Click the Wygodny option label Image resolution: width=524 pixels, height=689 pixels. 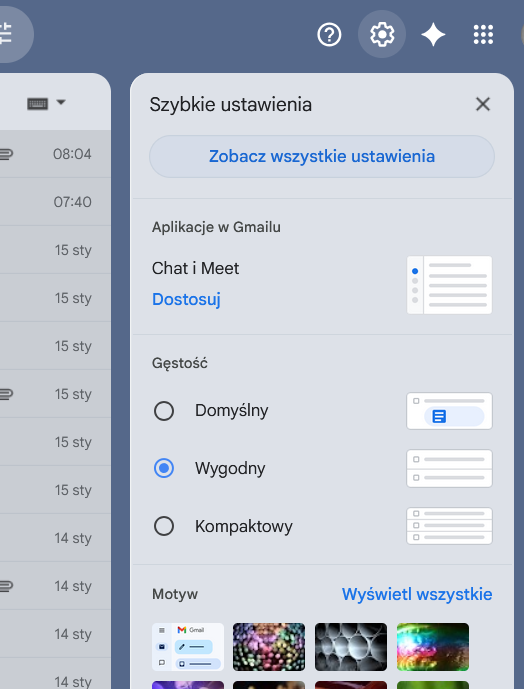click(230, 468)
